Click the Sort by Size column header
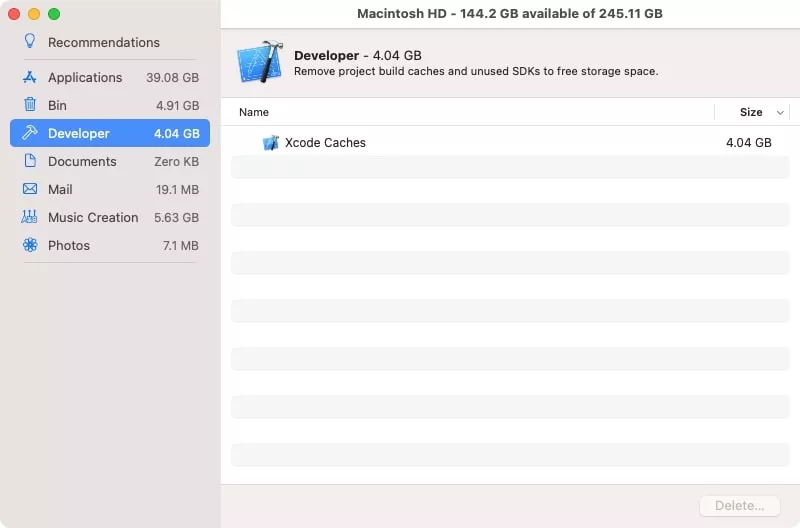Screen dimensions: 800x528 [750, 112]
